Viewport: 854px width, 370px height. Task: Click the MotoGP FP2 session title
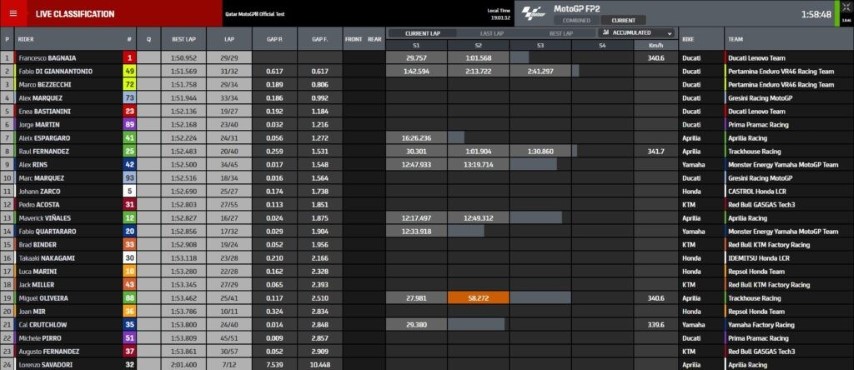pyautogui.click(x=576, y=9)
